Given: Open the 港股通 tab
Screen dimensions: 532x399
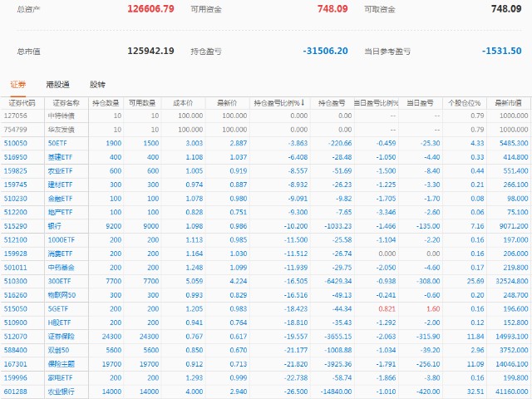Looking at the screenshot, I should click(x=57, y=85).
